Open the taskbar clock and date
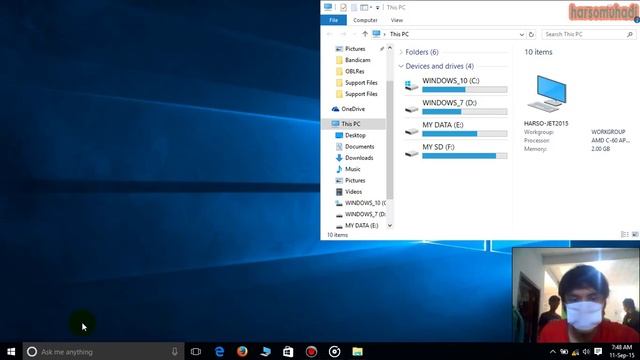This screenshot has height=360, width=640. [x=622, y=351]
